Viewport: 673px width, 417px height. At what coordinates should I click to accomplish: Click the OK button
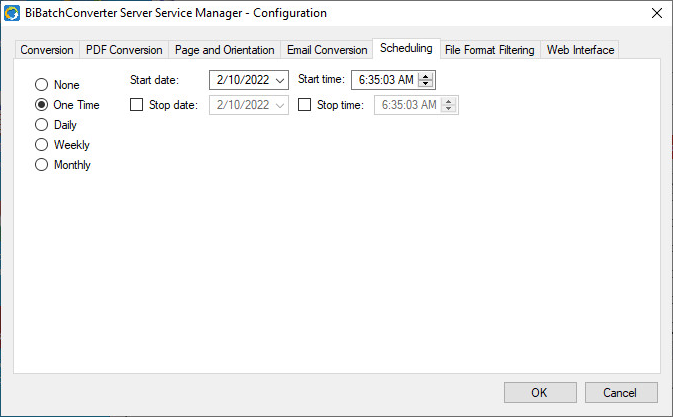point(539,392)
